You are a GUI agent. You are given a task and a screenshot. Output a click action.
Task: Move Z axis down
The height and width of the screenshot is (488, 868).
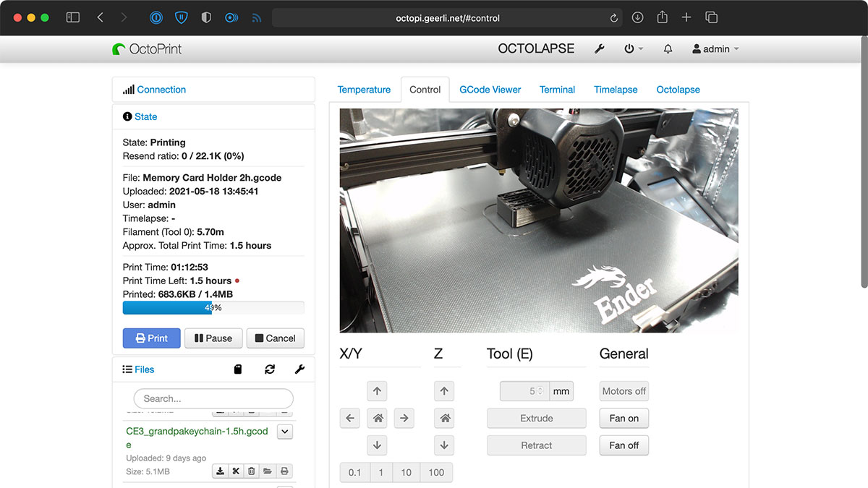click(x=444, y=445)
